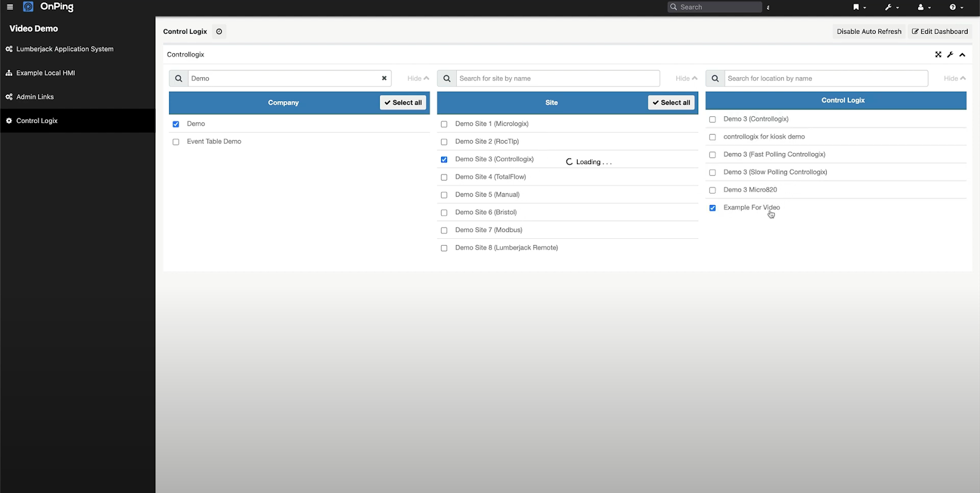
Task: Click the site search magnifier icon
Action: (x=447, y=78)
